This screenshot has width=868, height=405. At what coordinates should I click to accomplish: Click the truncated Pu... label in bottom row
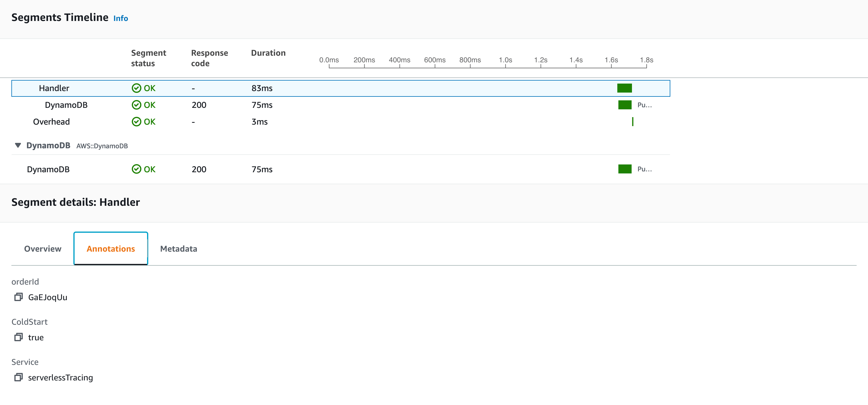(644, 169)
